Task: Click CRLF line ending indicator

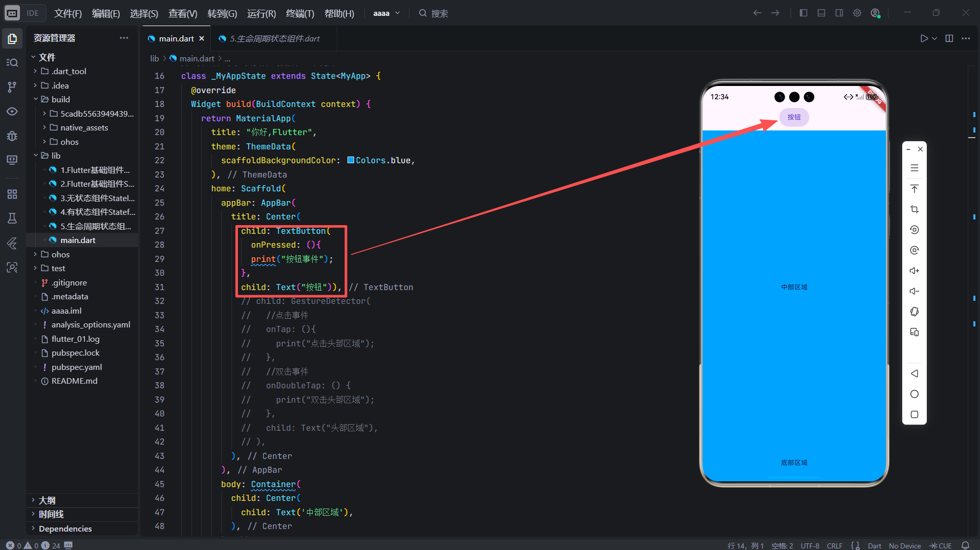Action: click(x=834, y=545)
